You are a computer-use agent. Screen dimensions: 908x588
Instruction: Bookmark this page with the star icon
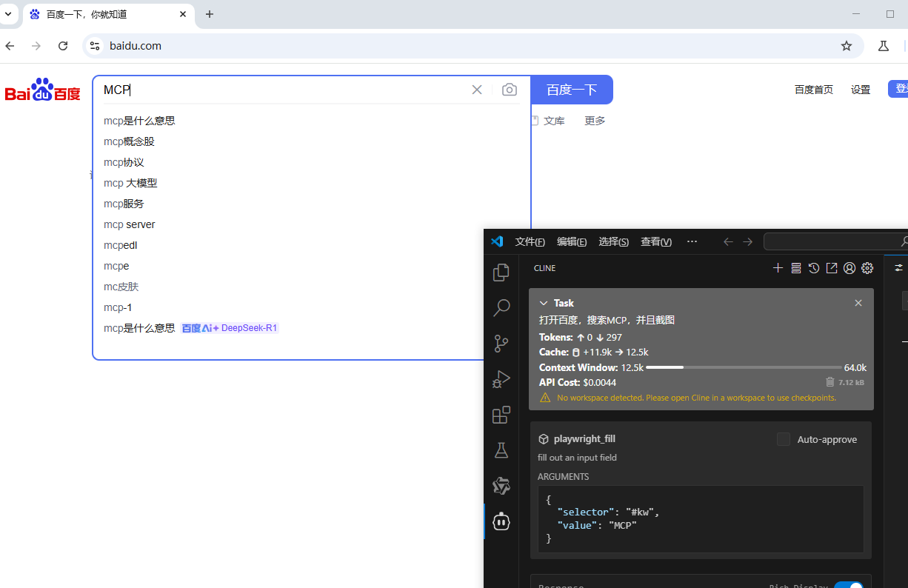(847, 46)
